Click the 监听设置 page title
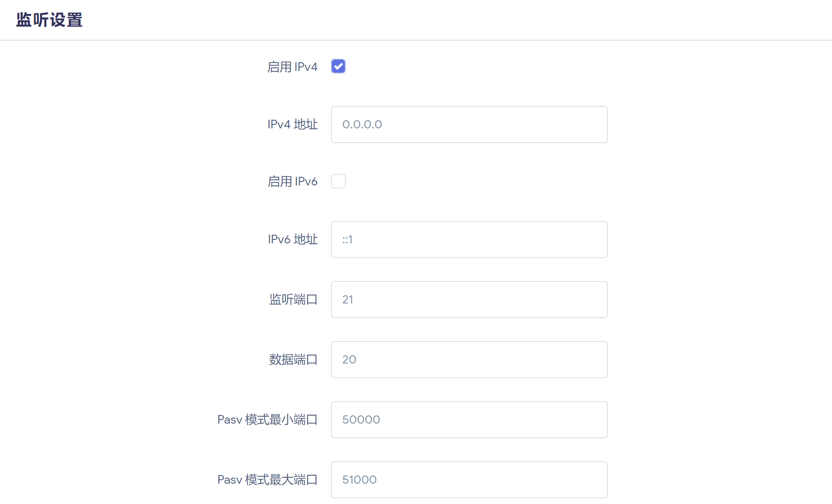 48,19
